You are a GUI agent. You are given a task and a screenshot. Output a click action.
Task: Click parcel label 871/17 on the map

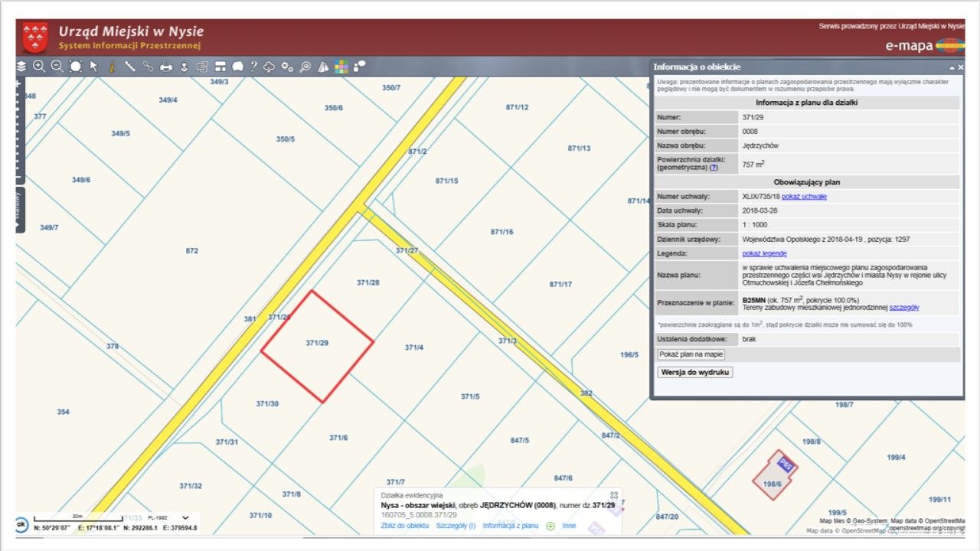(560, 284)
